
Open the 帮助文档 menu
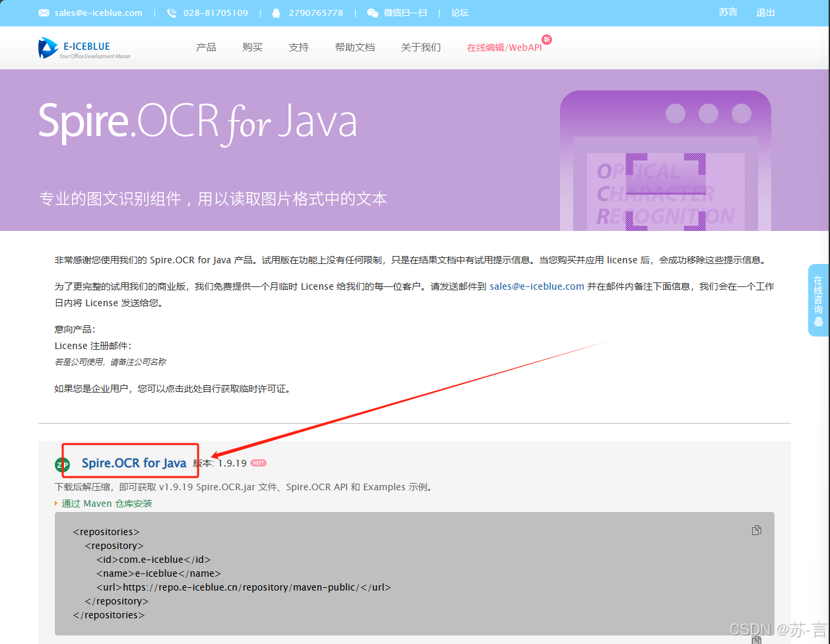click(355, 48)
